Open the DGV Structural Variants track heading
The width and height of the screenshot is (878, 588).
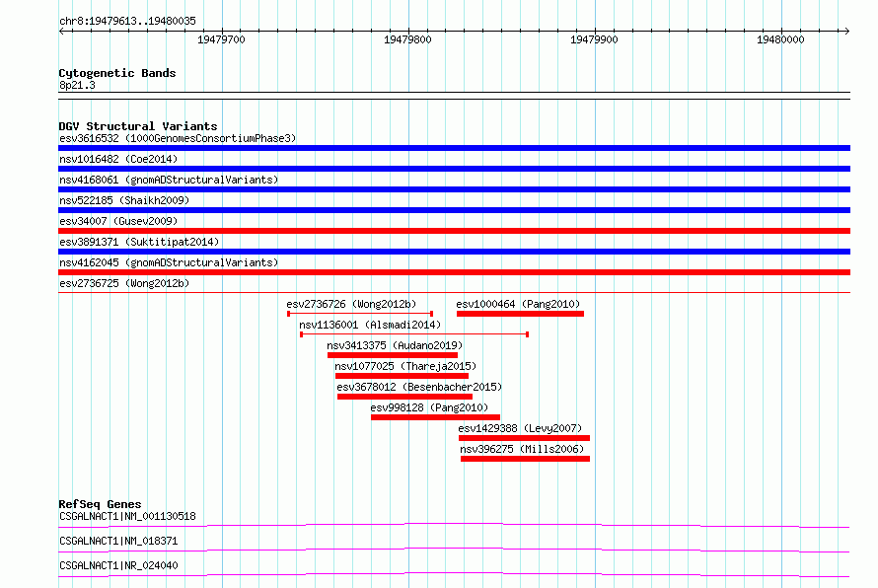[x=138, y=126]
